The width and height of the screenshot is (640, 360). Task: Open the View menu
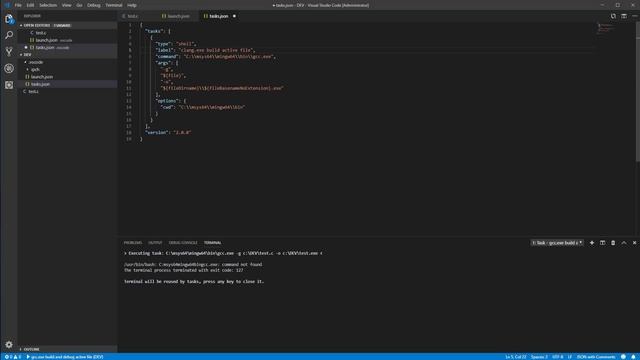(x=67, y=5)
